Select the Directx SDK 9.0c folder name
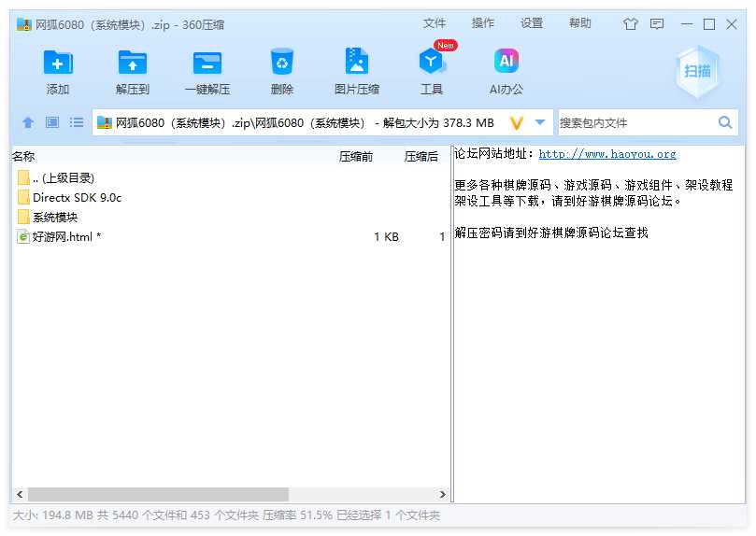This screenshot has width=756, height=536. (x=78, y=197)
